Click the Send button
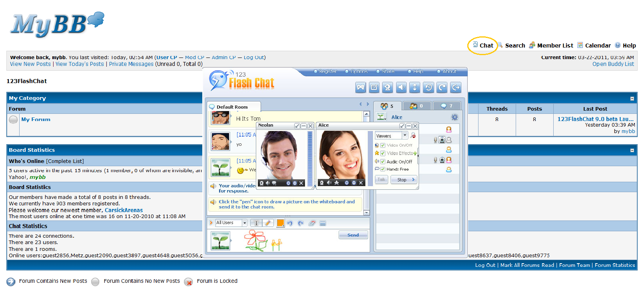Viewport: 644px width, 292px height. [x=353, y=235]
